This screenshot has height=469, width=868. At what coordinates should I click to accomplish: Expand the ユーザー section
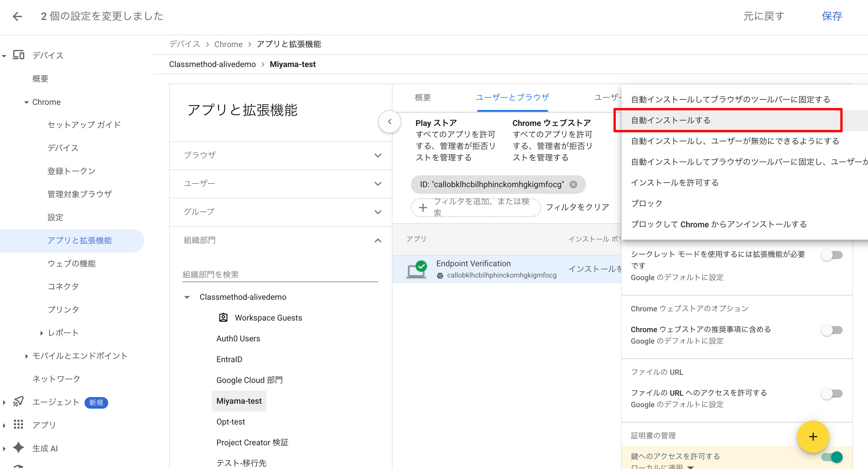coord(281,184)
